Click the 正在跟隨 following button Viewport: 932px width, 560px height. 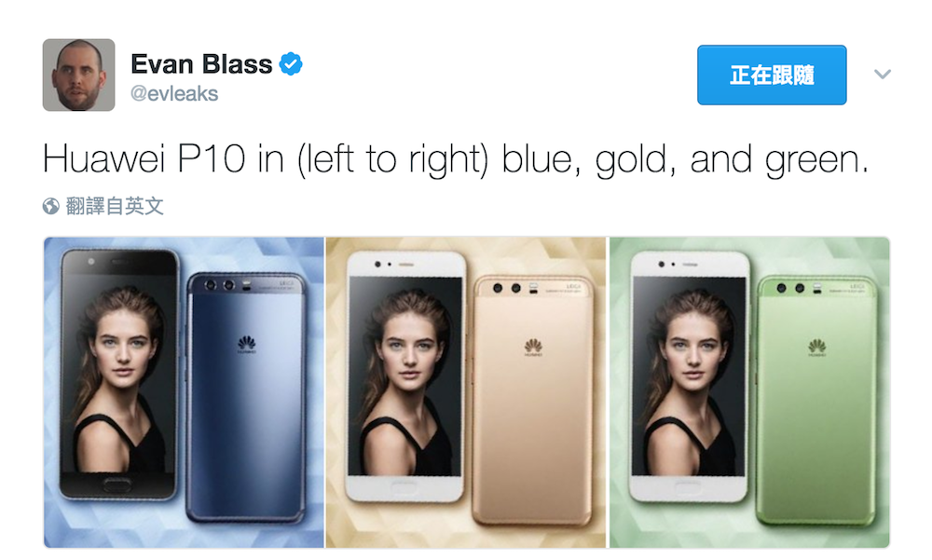[x=772, y=75]
